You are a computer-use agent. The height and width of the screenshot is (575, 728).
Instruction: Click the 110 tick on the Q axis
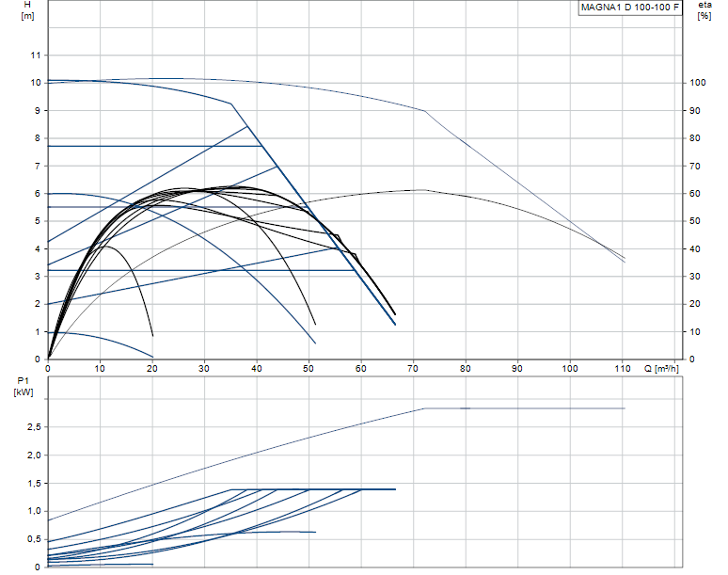click(x=623, y=368)
